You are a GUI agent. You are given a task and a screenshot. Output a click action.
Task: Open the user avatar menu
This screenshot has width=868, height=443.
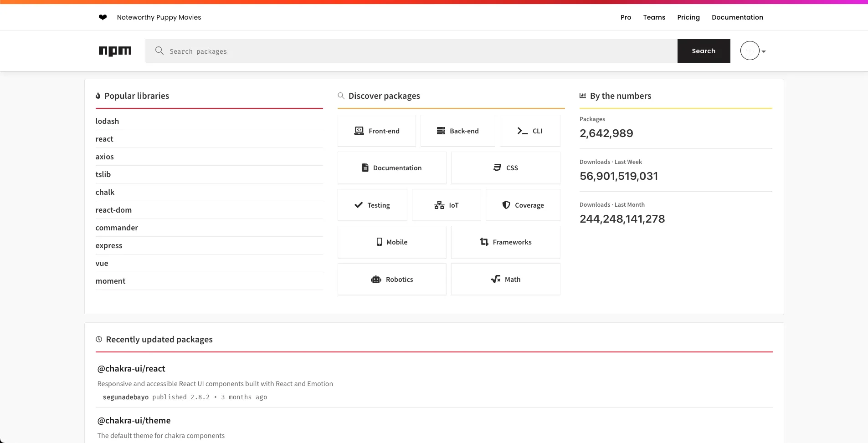point(750,51)
